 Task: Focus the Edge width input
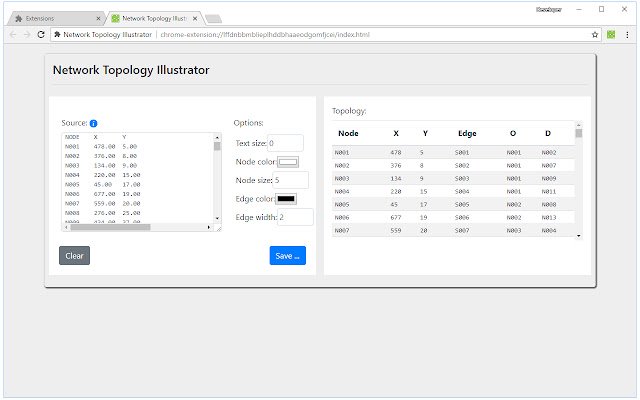295,217
